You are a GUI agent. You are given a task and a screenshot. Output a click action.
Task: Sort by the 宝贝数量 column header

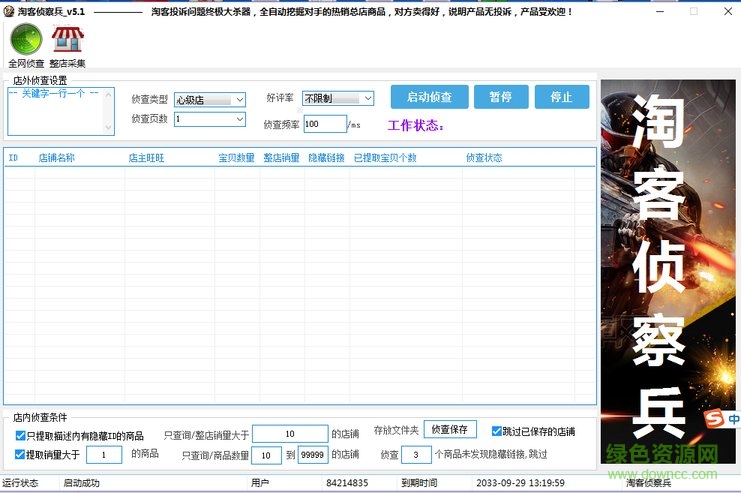point(237,157)
